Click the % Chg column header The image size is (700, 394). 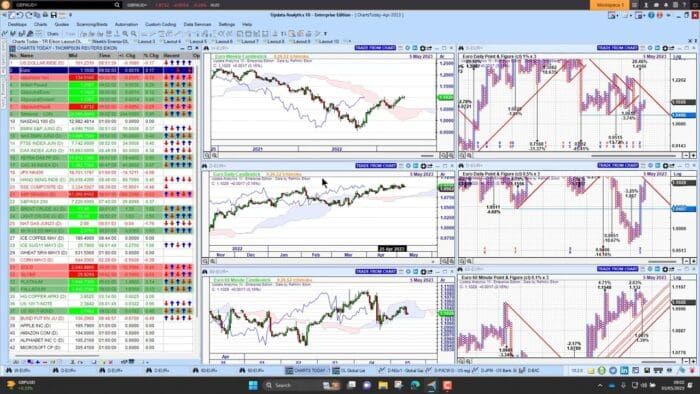[x=151, y=56]
